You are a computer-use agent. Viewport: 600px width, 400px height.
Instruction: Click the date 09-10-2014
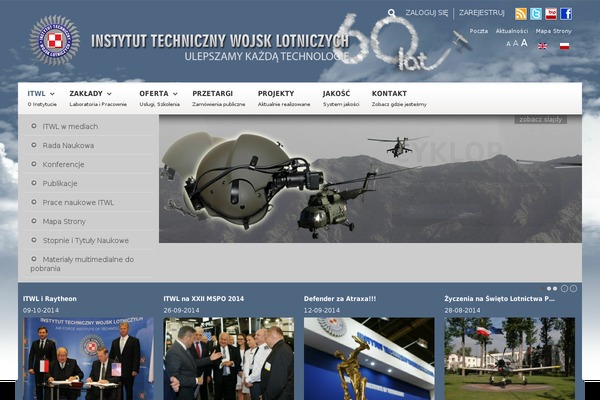(x=41, y=310)
